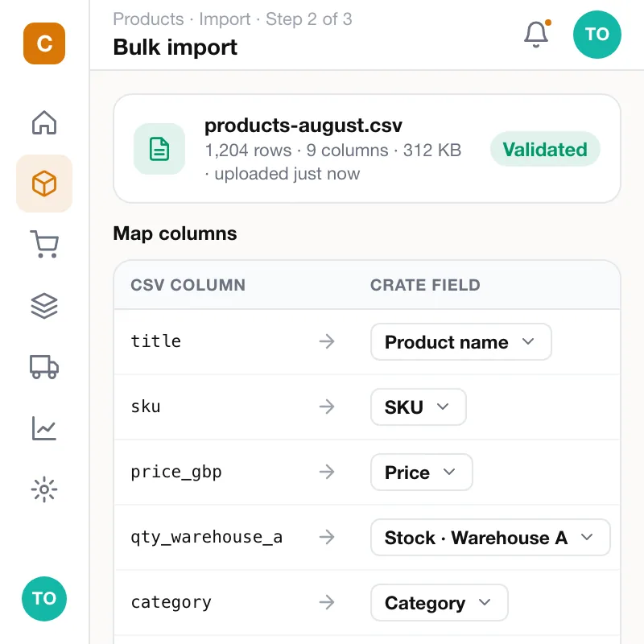
Task: Click the orange Crate logo icon
Action: coord(44,43)
